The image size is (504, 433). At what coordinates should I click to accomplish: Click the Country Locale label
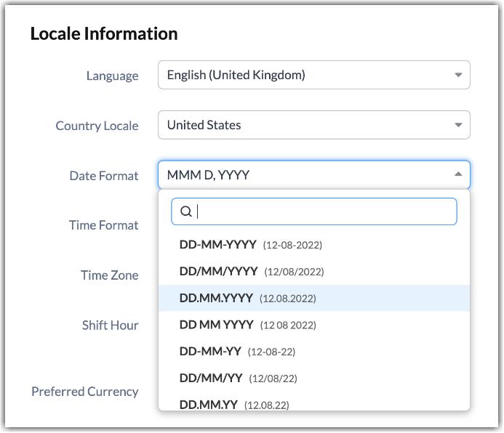coord(97,126)
